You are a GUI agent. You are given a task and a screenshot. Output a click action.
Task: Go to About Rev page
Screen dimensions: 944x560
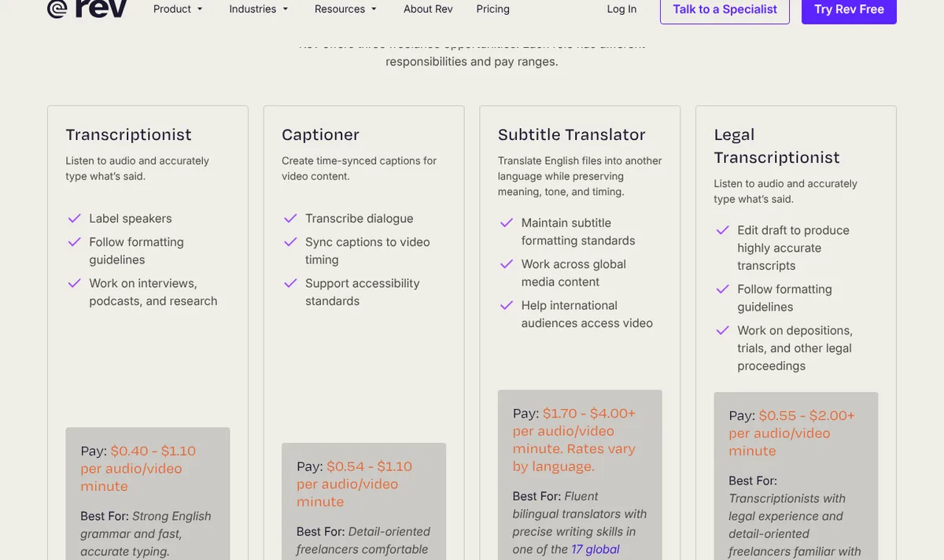click(428, 9)
